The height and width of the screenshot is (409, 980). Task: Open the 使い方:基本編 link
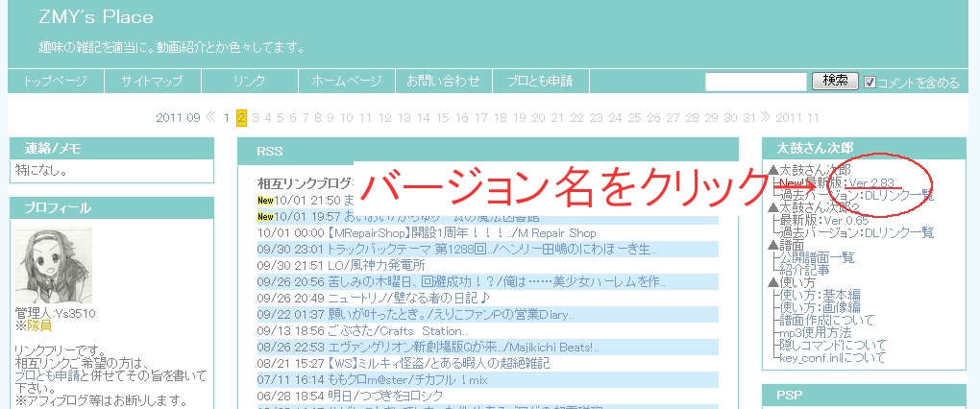click(x=820, y=296)
